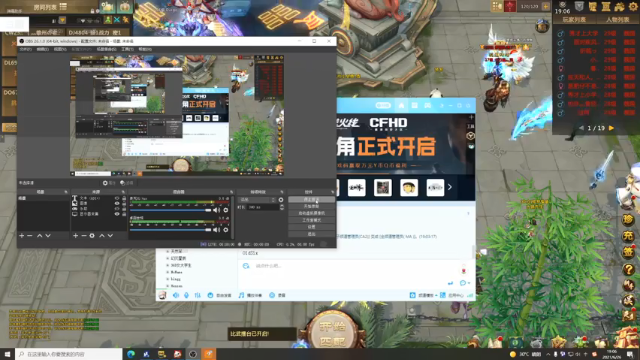Toggle visibility of the third source row
This screenshot has width=640, height=360.
point(117,209)
